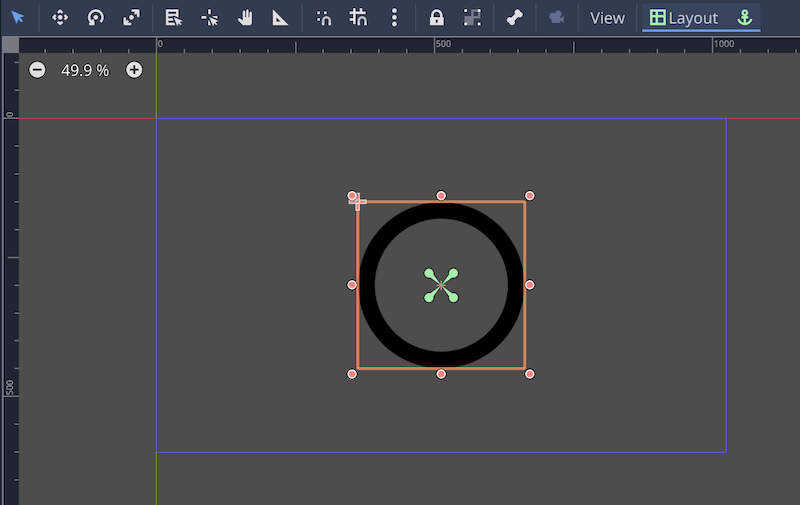Open snapping options three-dots menu
Viewport: 800px width, 505px height.
tap(394, 18)
